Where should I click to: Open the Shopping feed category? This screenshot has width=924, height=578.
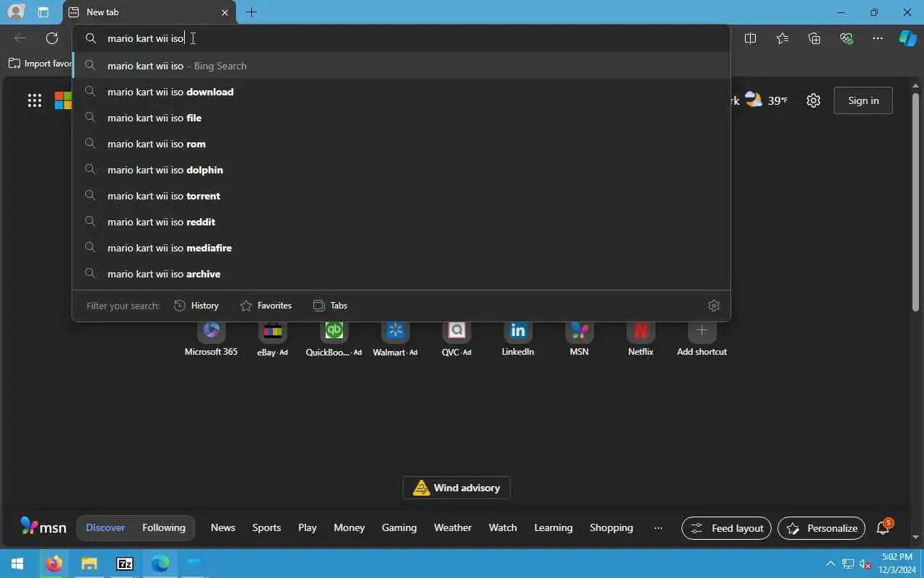coord(611,527)
